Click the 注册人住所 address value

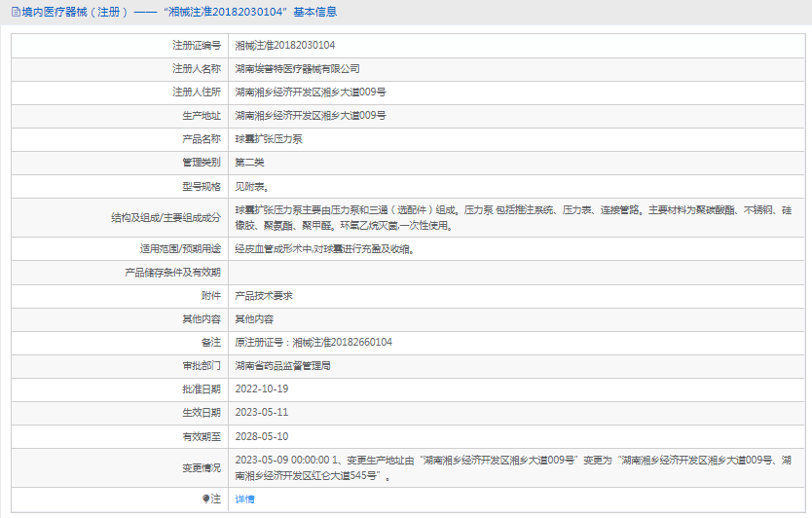(x=311, y=92)
